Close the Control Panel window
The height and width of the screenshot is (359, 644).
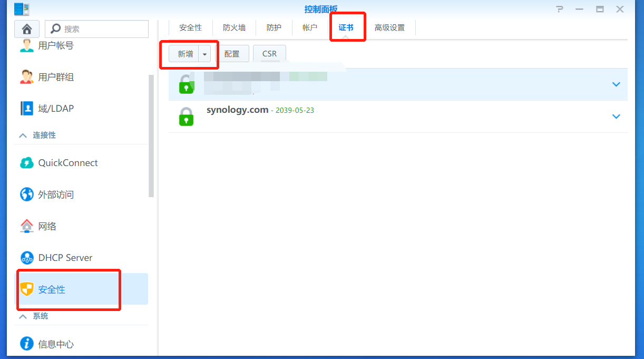[x=620, y=9]
